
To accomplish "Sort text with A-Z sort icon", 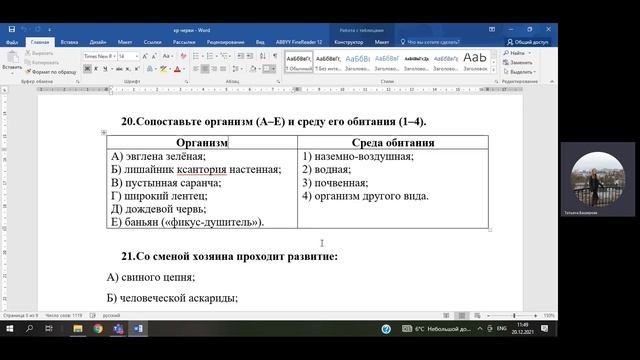I will pyautogui.click(x=263, y=56).
